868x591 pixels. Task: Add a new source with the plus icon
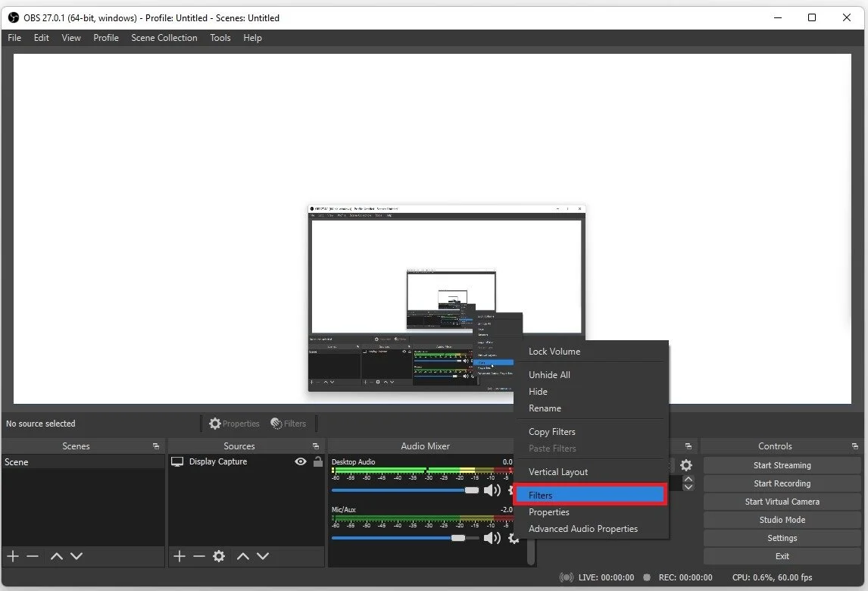[179, 556]
